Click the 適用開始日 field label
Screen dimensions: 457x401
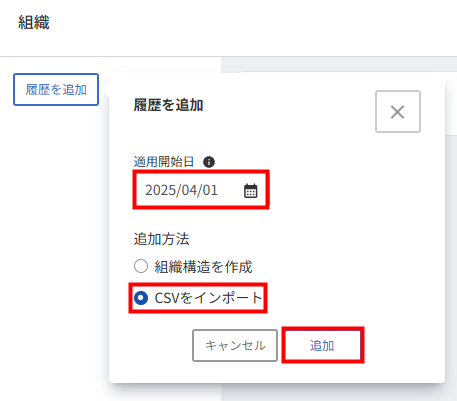pos(164,162)
